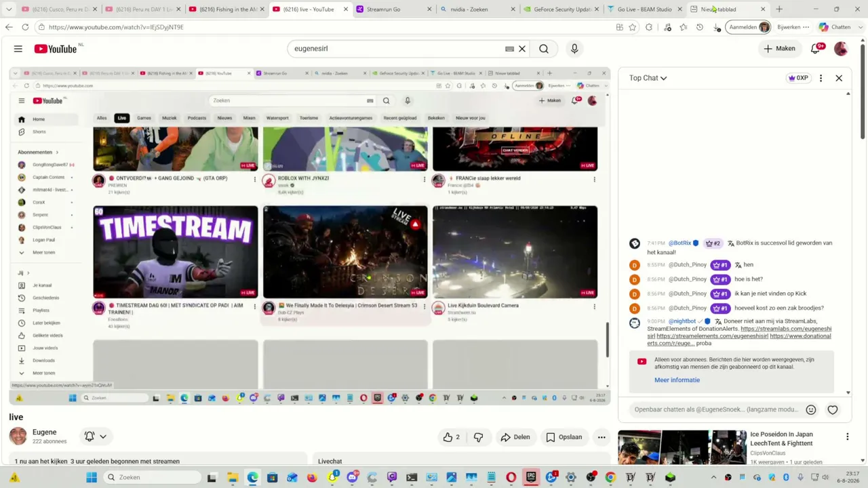Open the YouTube account avatar menu
Image resolution: width=868 pixels, height=488 pixels.
(841, 49)
